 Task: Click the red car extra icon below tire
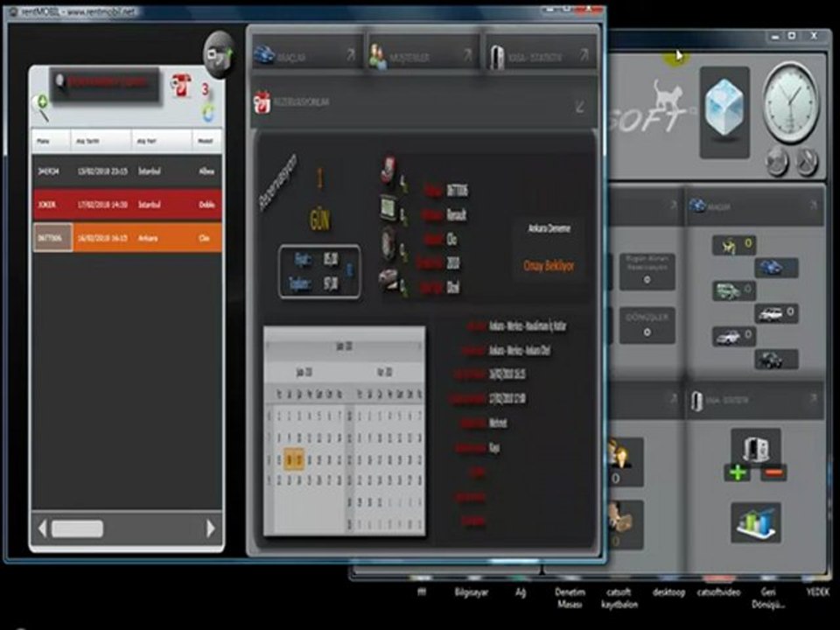coord(388,278)
